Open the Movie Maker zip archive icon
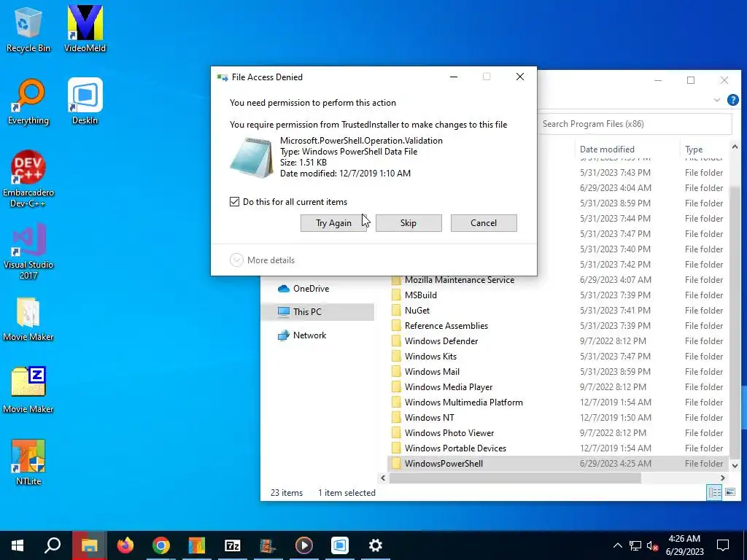747x560 pixels. (x=28, y=391)
